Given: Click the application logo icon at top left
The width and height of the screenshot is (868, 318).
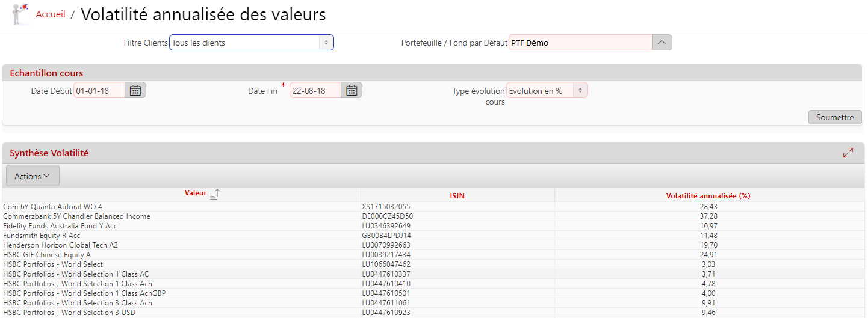Looking at the screenshot, I should coord(20,14).
